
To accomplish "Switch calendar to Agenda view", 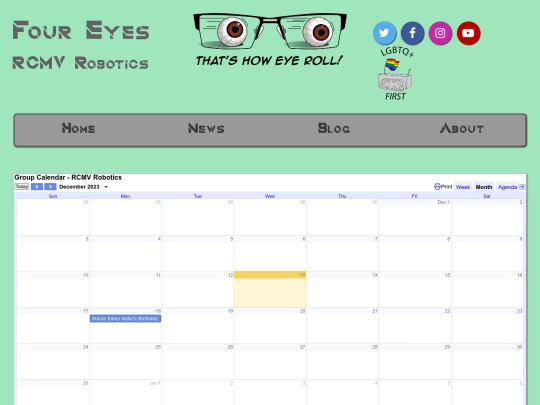I will (508, 187).
